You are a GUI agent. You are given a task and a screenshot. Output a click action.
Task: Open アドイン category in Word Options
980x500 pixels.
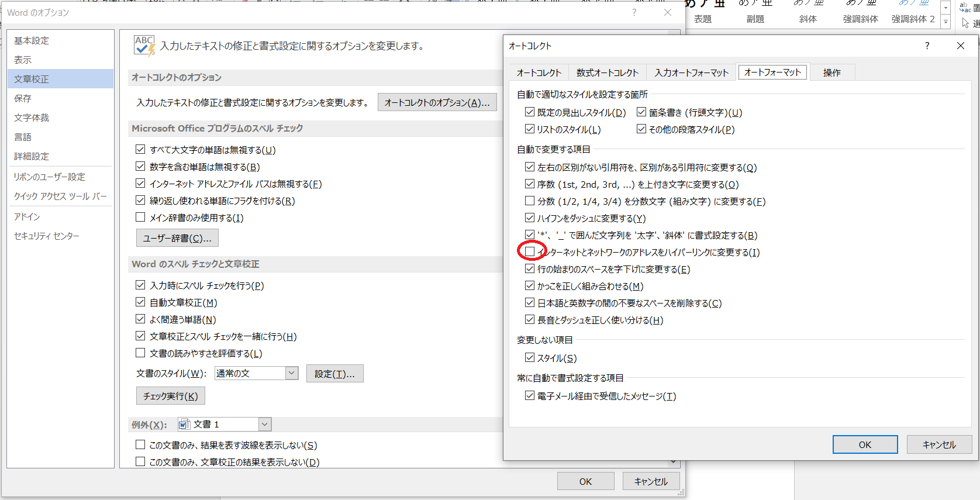60,216
